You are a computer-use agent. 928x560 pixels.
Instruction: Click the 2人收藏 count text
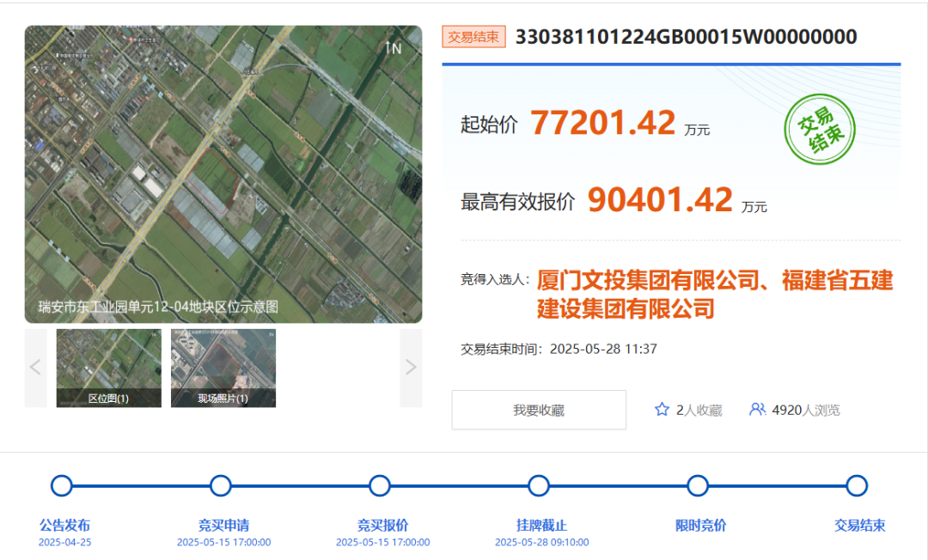pos(699,410)
